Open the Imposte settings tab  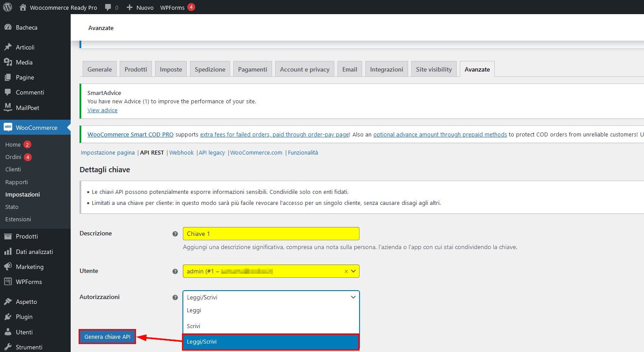point(171,69)
